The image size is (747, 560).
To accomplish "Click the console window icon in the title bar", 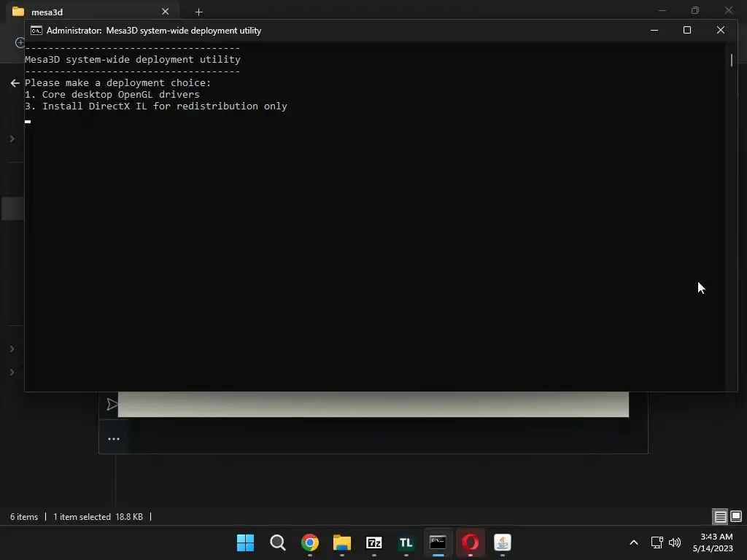I will pos(36,31).
